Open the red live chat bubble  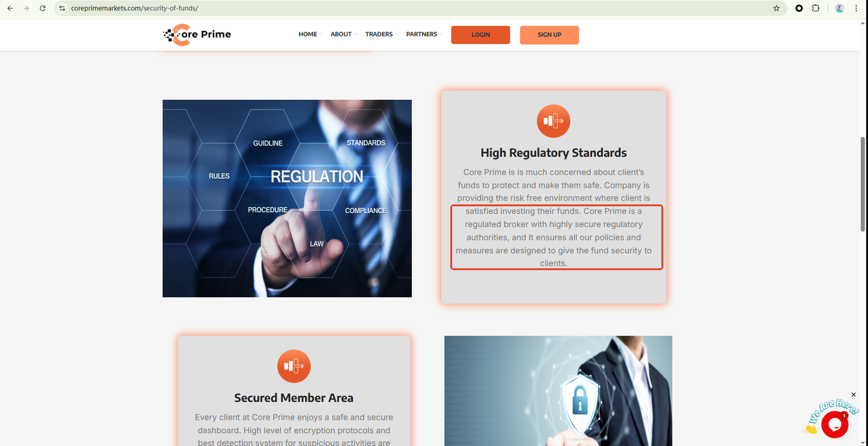click(834, 424)
